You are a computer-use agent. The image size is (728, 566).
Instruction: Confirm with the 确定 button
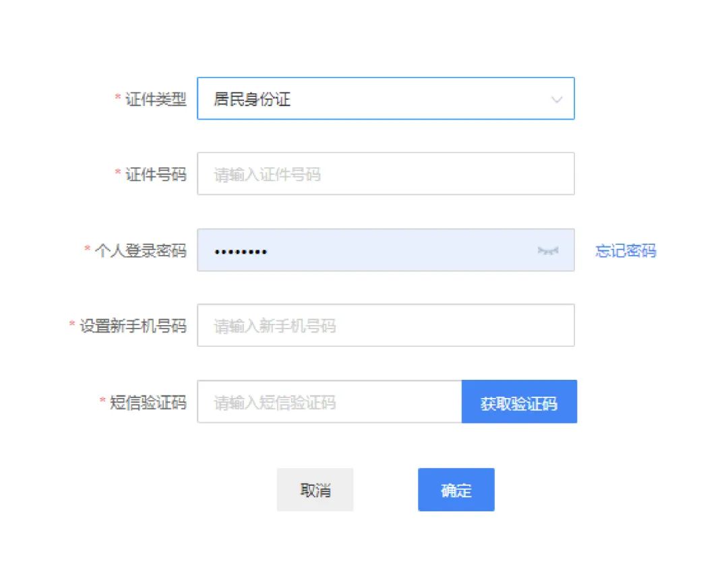click(x=456, y=490)
